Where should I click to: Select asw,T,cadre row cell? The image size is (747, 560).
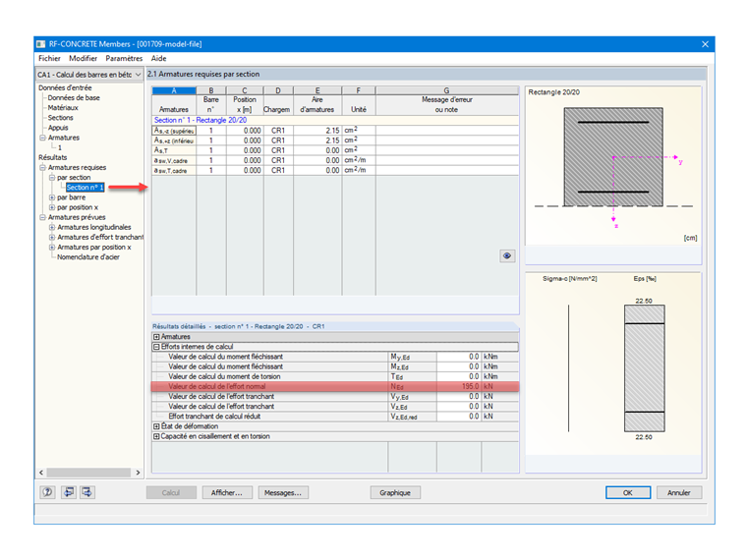click(174, 171)
